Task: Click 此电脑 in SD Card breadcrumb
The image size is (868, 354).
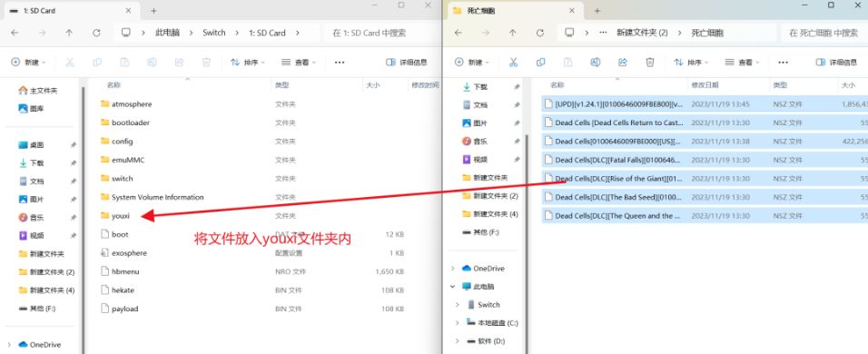Action: (x=167, y=33)
